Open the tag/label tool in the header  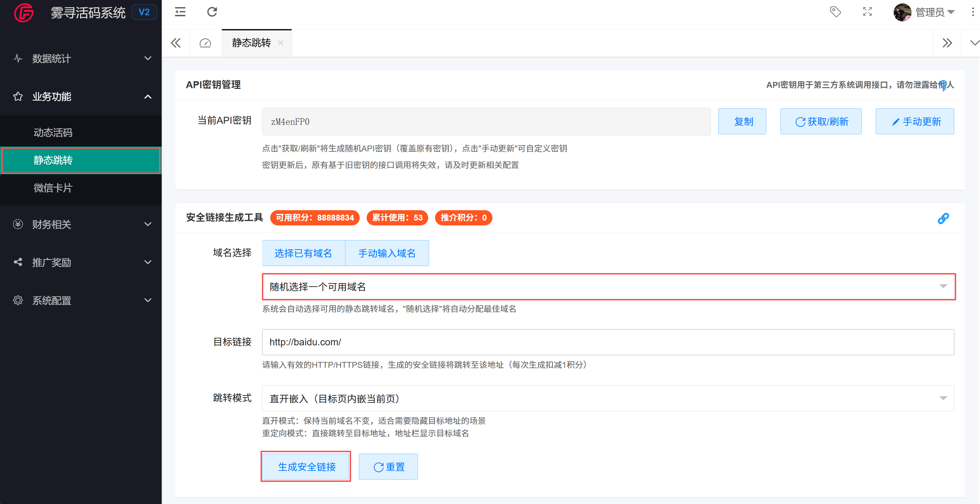coord(836,12)
